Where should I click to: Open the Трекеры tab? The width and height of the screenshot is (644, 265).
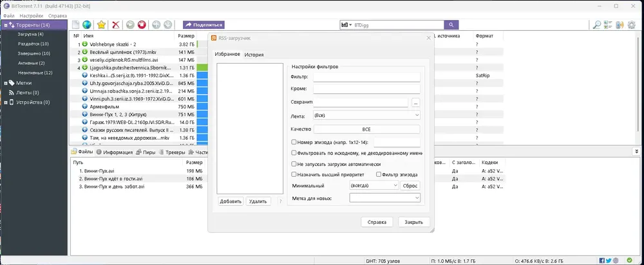172,152
